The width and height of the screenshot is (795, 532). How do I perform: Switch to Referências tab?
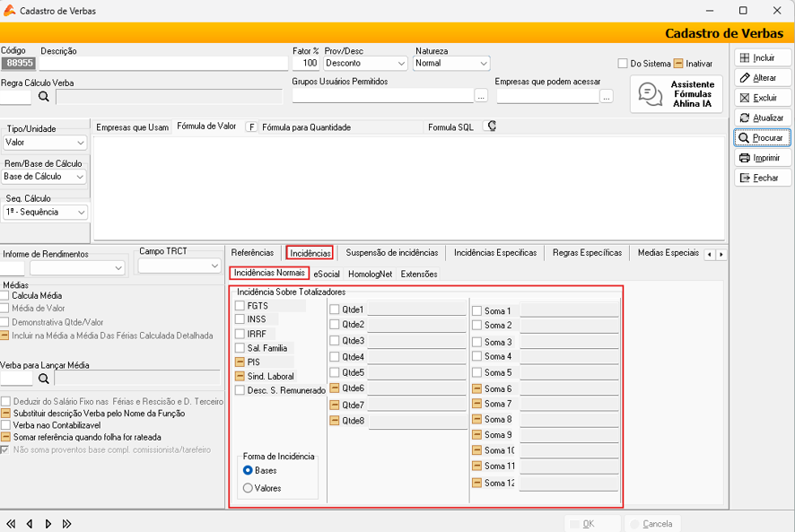[x=252, y=253]
